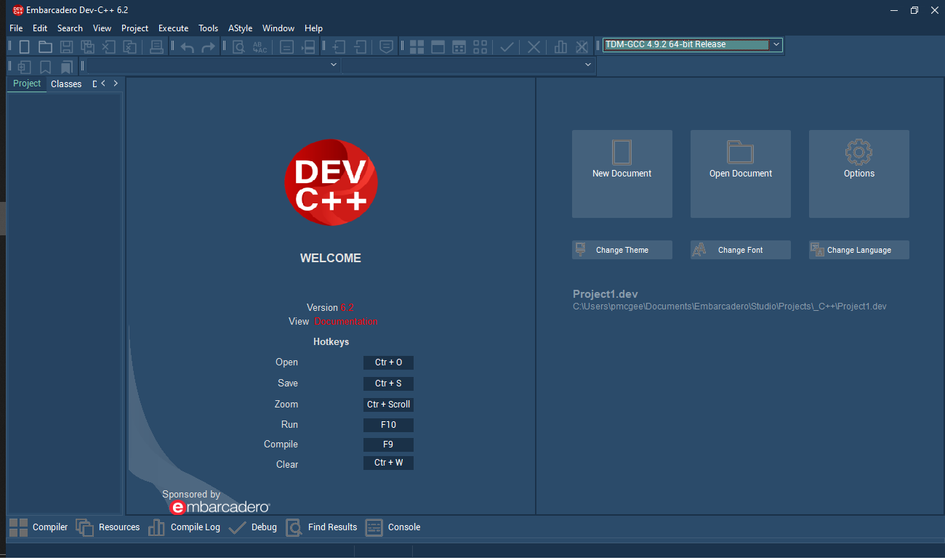Click the Change Theme button
The height and width of the screenshot is (560, 945).
pyautogui.click(x=622, y=250)
